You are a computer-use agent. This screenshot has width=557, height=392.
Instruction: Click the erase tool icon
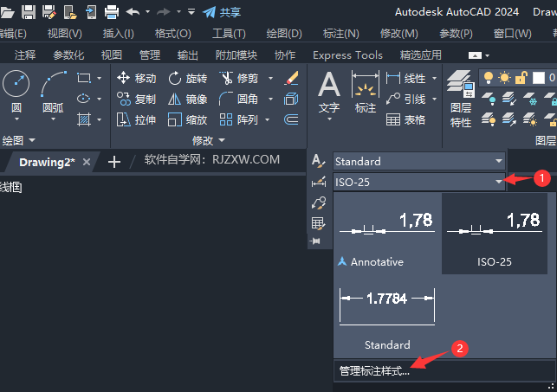(x=291, y=78)
